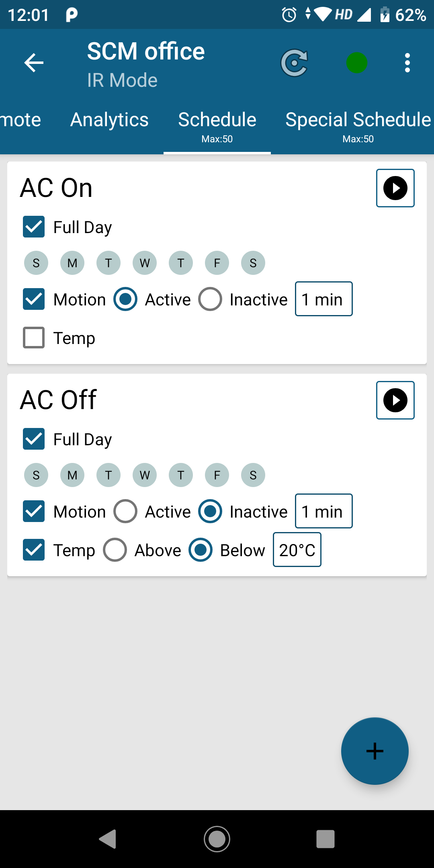Open the 1 min selector in AC Off

click(324, 511)
